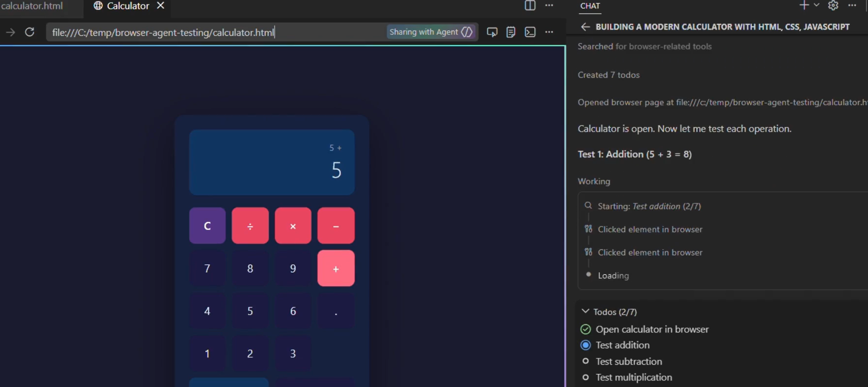Click the first 'Clicked element in browser' step
This screenshot has width=868, height=387.
650,229
